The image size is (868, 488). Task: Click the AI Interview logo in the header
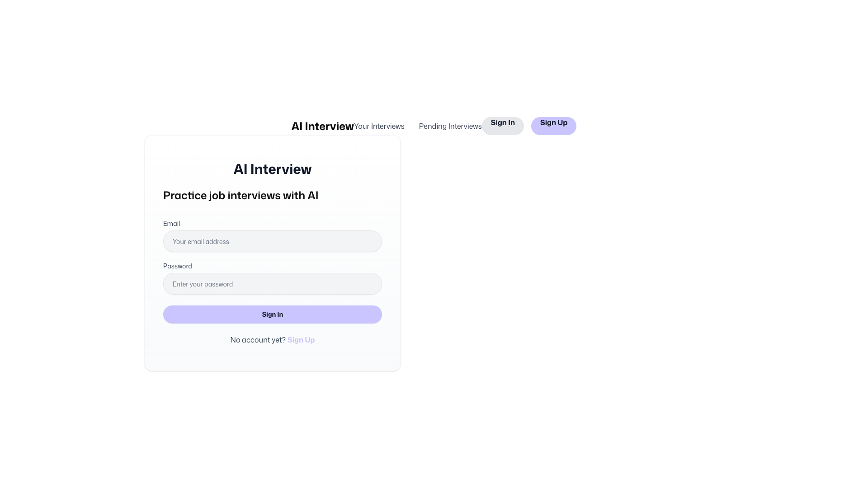pyautogui.click(x=322, y=126)
